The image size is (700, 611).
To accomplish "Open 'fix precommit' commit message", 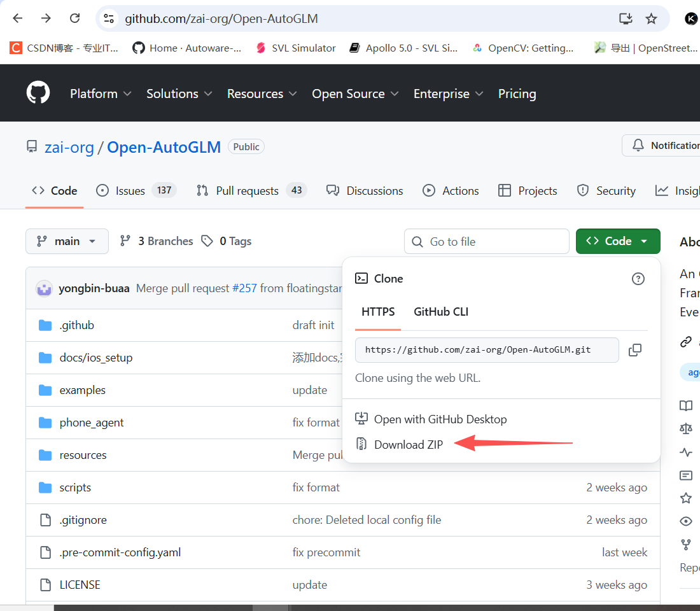I will point(326,552).
